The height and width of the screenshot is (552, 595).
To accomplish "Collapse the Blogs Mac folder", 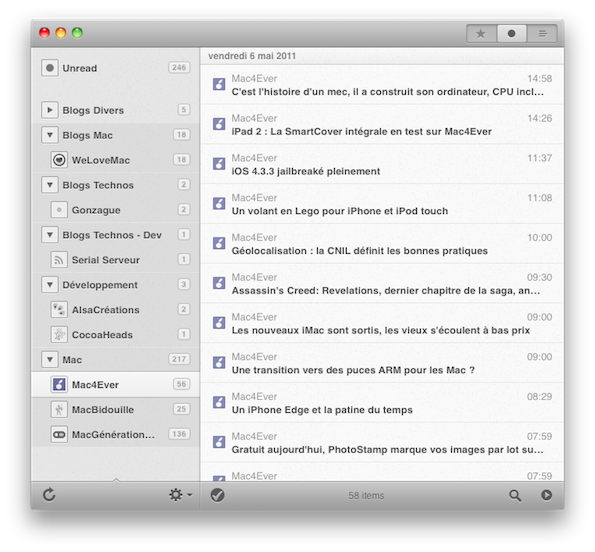I will tap(50, 135).
